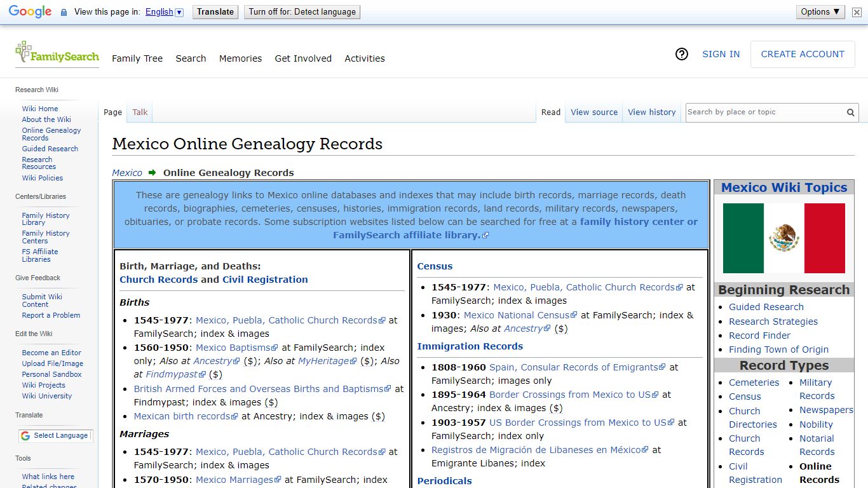The height and width of the screenshot is (488, 868).
Task: Open Newspapers record type link
Action: click(x=826, y=410)
